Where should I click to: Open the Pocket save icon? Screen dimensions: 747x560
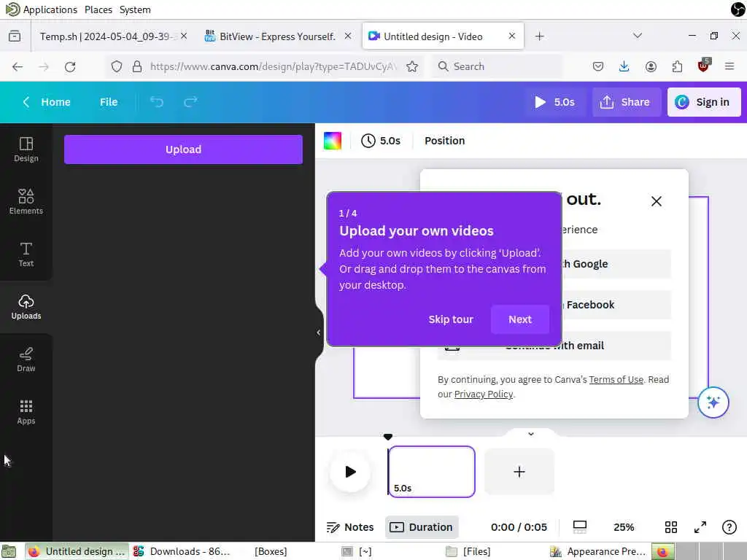tap(598, 66)
